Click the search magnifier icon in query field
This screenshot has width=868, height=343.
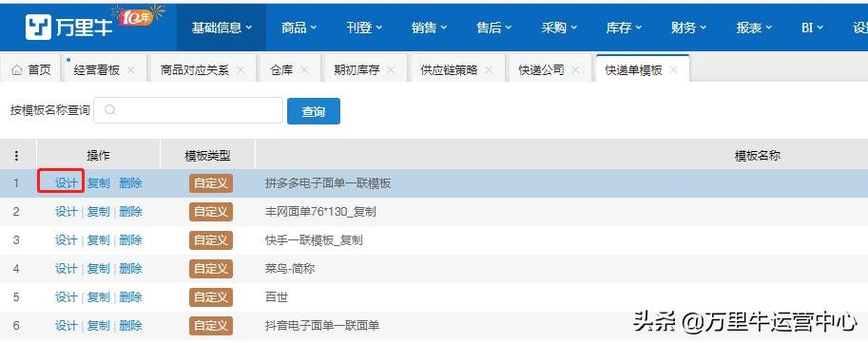pyautogui.click(x=109, y=110)
